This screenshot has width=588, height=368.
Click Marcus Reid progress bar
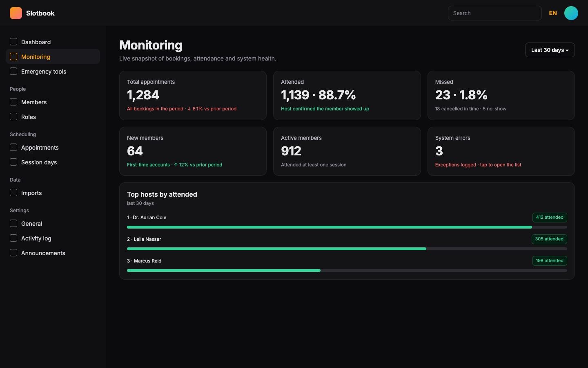(347, 270)
